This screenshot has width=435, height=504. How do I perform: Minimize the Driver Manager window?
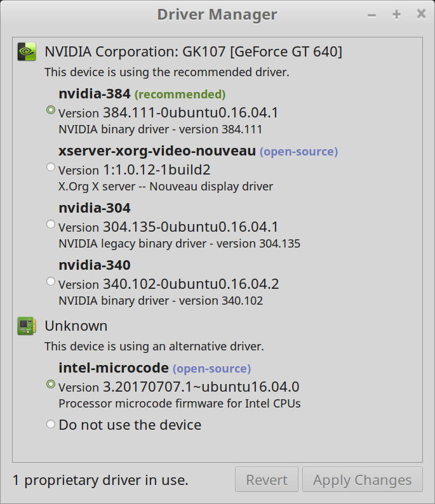[371, 15]
